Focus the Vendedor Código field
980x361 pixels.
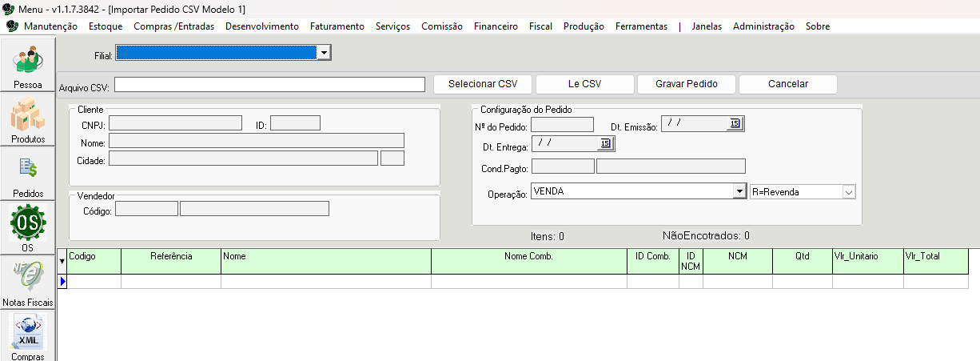pos(147,209)
